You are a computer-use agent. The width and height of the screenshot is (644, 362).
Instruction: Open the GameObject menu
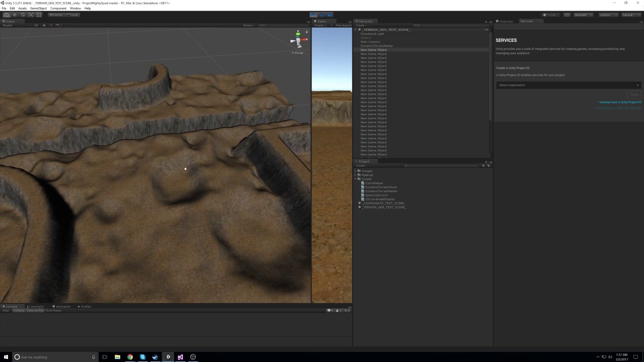pyautogui.click(x=38, y=8)
